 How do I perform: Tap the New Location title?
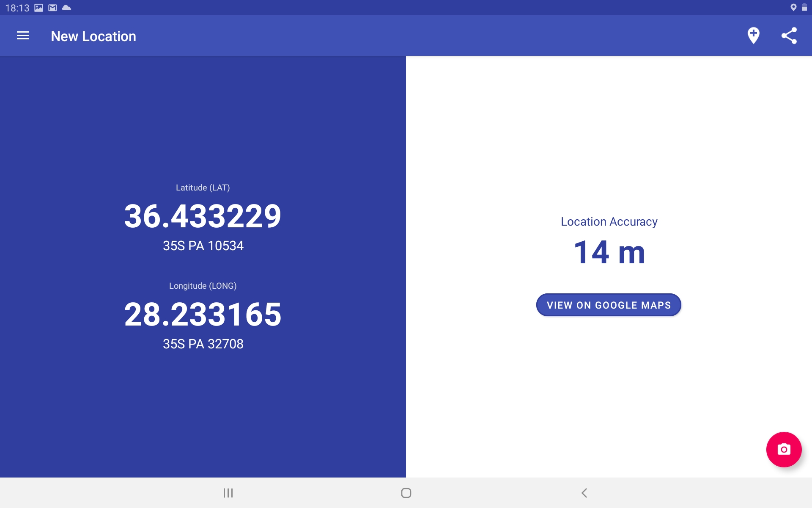93,36
